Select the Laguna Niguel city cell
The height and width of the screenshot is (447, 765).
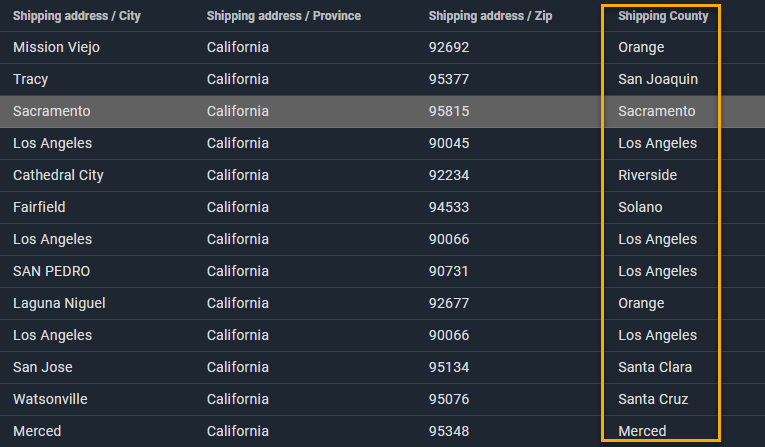pos(59,304)
